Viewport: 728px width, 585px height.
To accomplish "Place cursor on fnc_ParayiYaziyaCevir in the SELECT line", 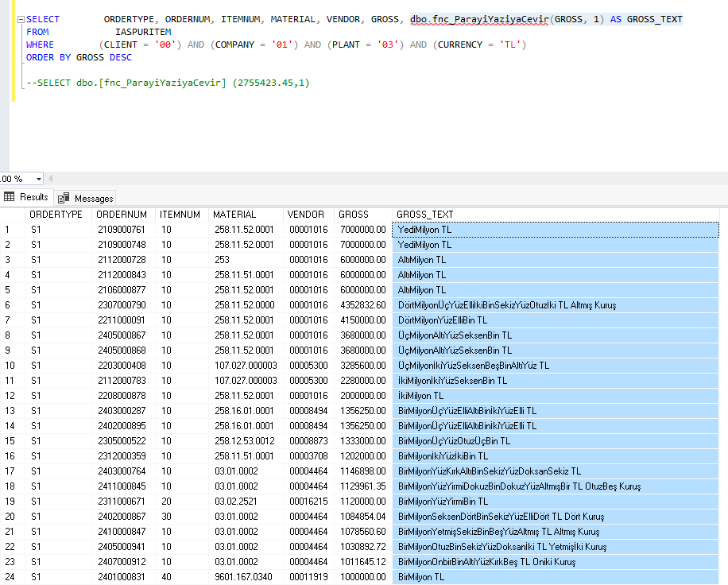I will pyautogui.click(x=491, y=19).
